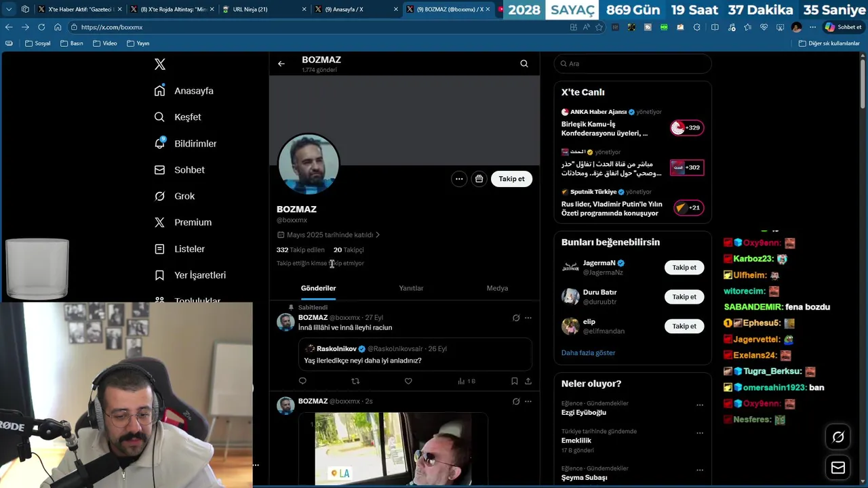Open Basın bookmarks folder
Image resolution: width=868 pixels, height=488 pixels.
click(x=71, y=43)
